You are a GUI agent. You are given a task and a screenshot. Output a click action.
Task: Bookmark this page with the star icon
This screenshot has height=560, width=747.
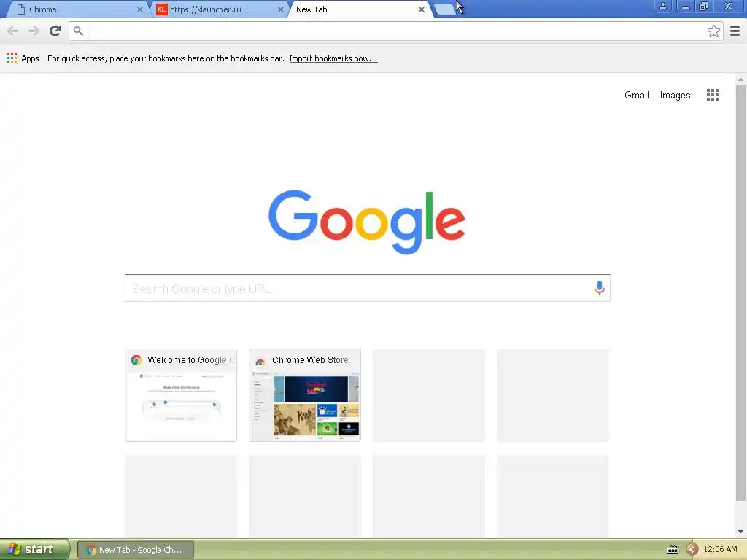tap(713, 31)
